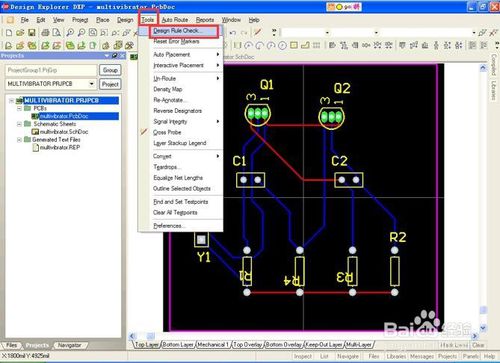Click the Undo arrow icon
Viewport: 500px width, 363px height.
pos(233,33)
